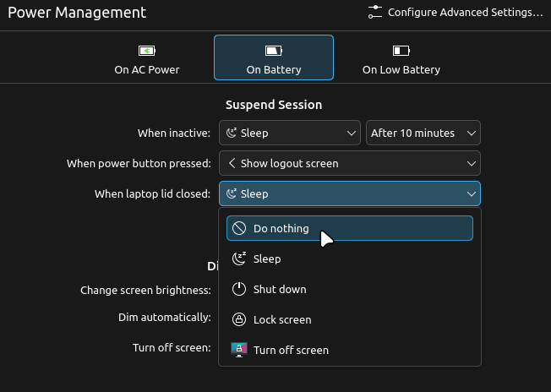Select Shut down option
The image size is (551, 392).
point(350,290)
